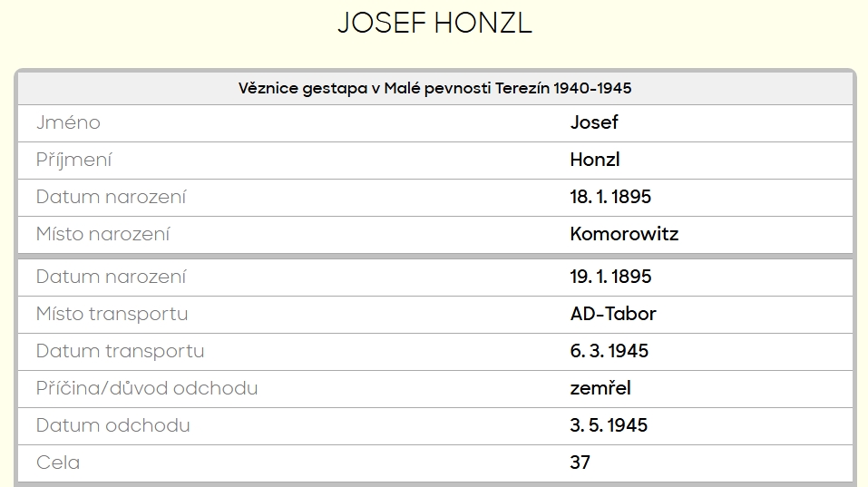The image size is (868, 487).
Task: Select the birthplace value Komorowitz
Action: (x=624, y=234)
